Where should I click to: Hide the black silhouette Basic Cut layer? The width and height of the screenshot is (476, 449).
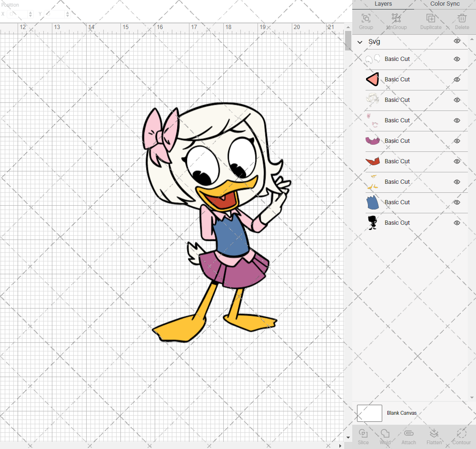coord(457,223)
